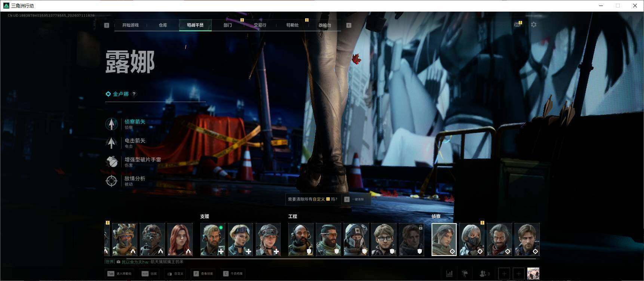Select the red-haired operator portrait
Image resolution: width=644 pixels, height=281 pixels.
pos(180,240)
